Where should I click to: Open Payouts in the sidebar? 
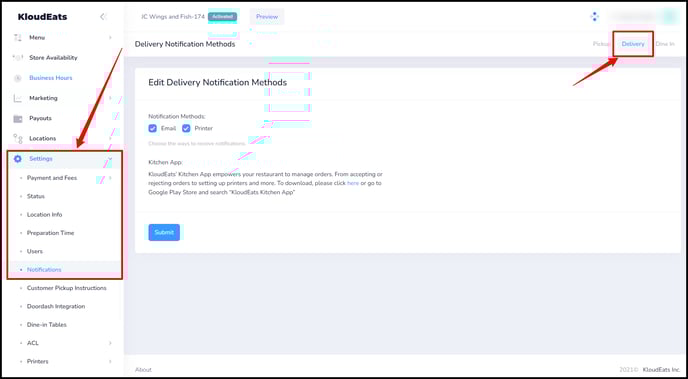40,118
